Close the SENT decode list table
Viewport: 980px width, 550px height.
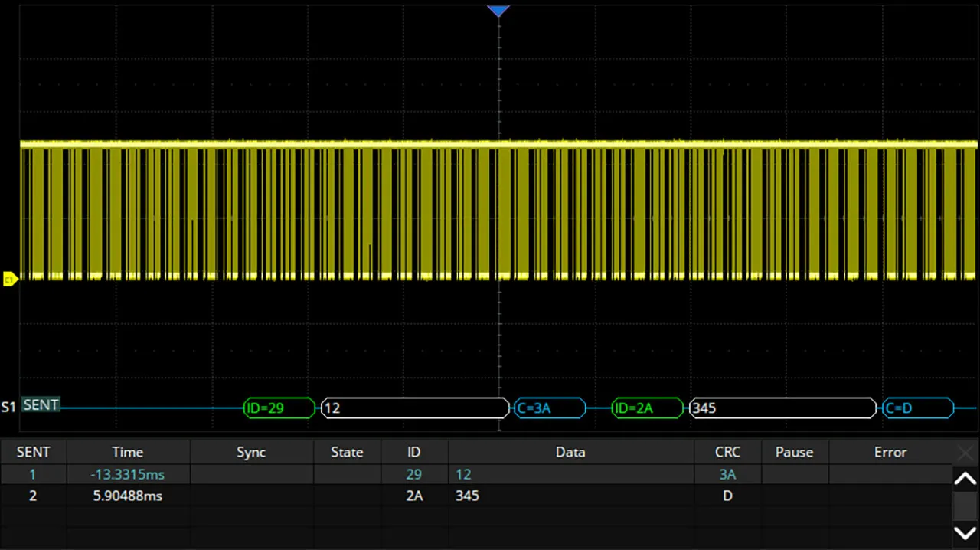[965, 453]
